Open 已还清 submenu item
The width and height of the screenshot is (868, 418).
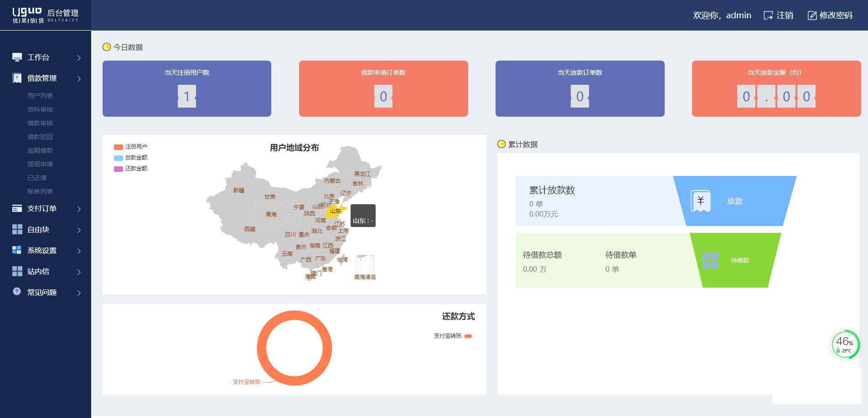(37, 178)
